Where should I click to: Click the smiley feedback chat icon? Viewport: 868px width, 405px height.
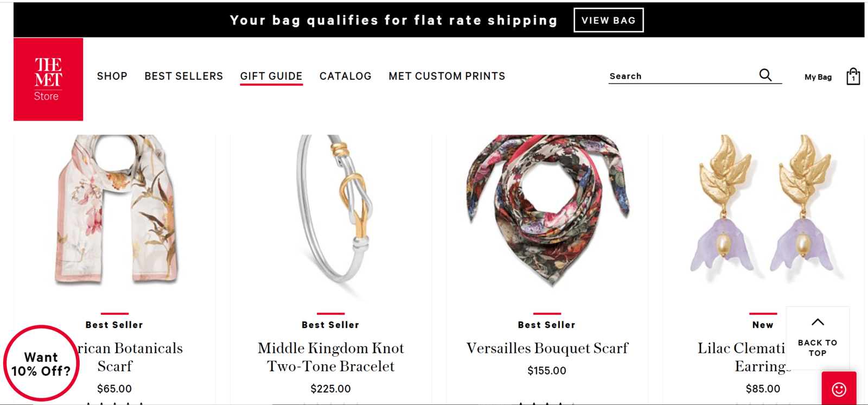tap(839, 389)
